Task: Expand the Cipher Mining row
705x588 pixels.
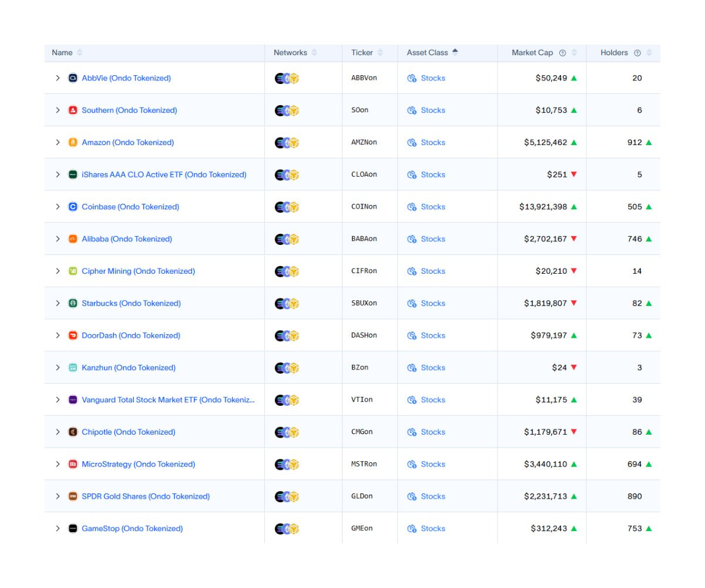Action: click(x=58, y=271)
